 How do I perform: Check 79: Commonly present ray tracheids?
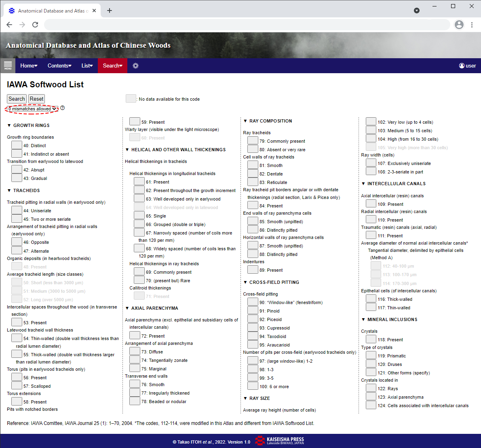coord(253,141)
